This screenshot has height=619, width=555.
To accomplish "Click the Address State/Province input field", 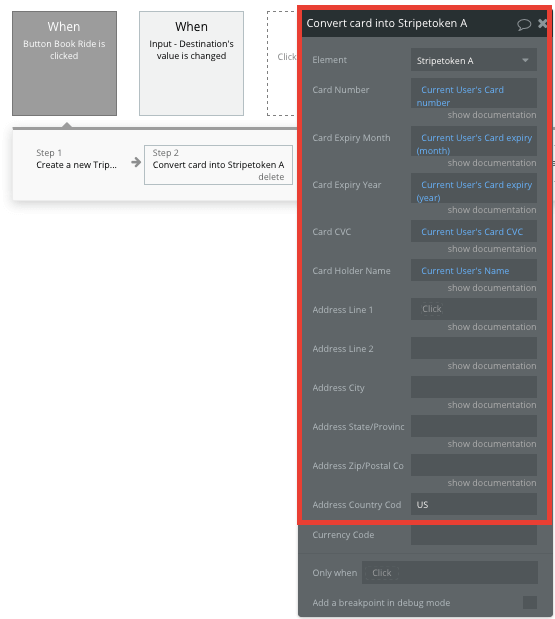I will 474,426.
